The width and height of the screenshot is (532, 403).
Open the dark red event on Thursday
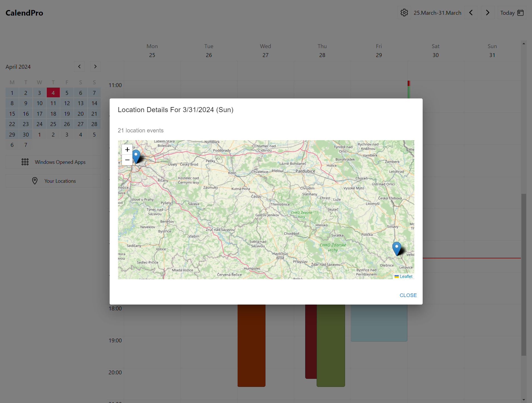click(311, 341)
